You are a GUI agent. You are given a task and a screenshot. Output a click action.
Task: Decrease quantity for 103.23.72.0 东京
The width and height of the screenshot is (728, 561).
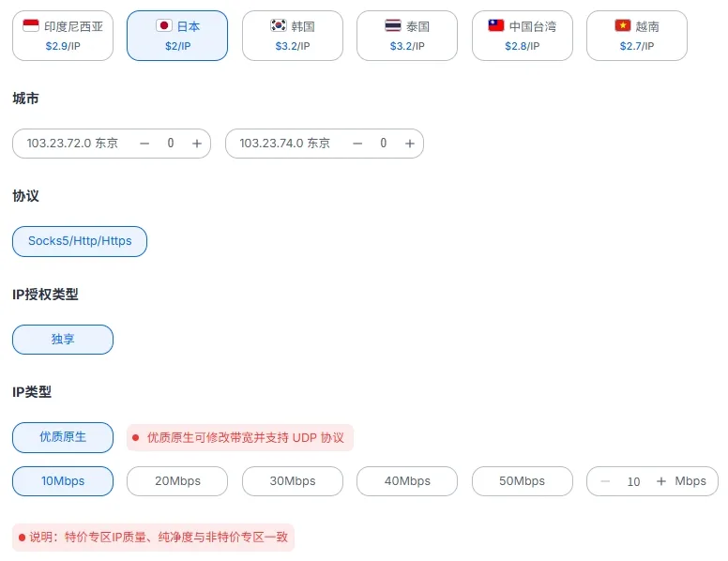144,144
